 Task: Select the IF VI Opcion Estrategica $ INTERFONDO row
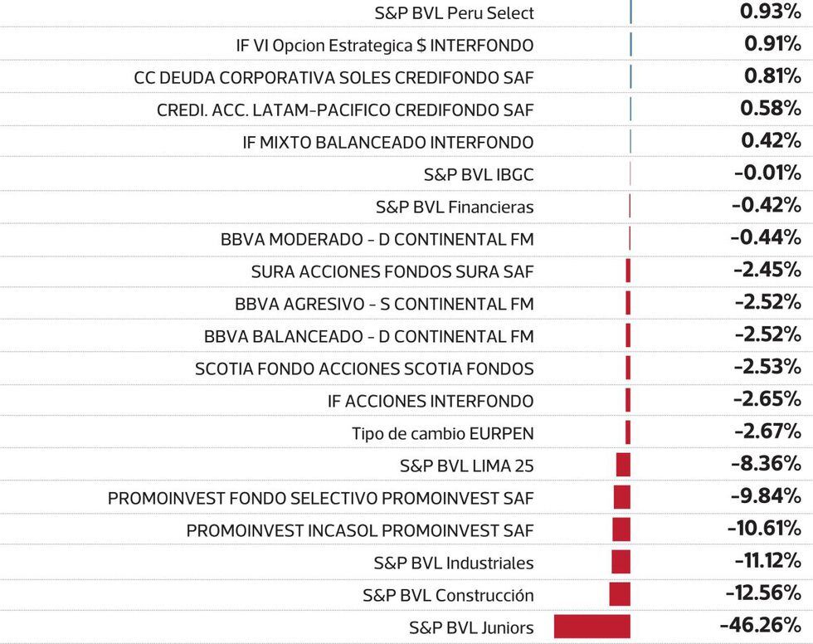pos(385,46)
